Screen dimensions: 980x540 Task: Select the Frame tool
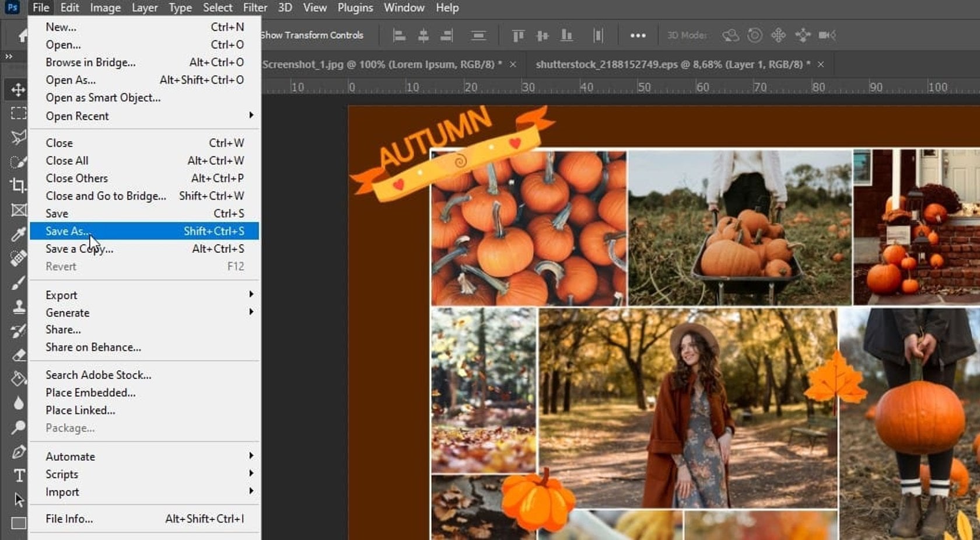(x=18, y=210)
